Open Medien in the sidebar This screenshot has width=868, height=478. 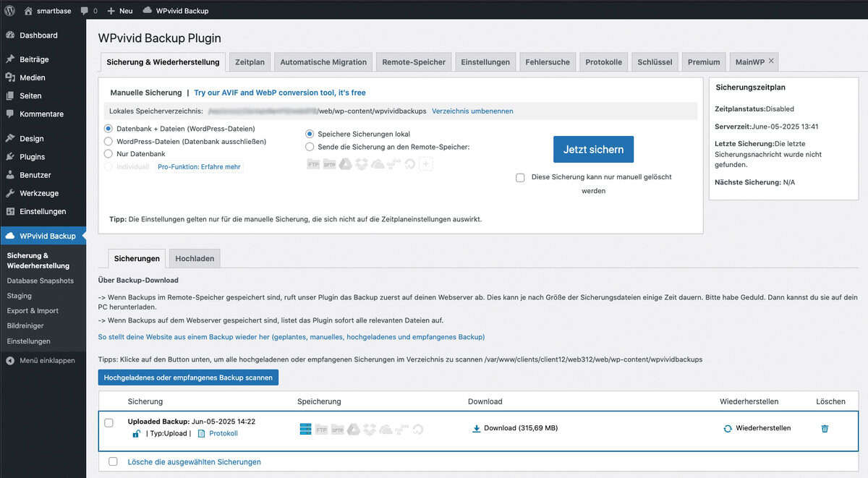tap(33, 77)
